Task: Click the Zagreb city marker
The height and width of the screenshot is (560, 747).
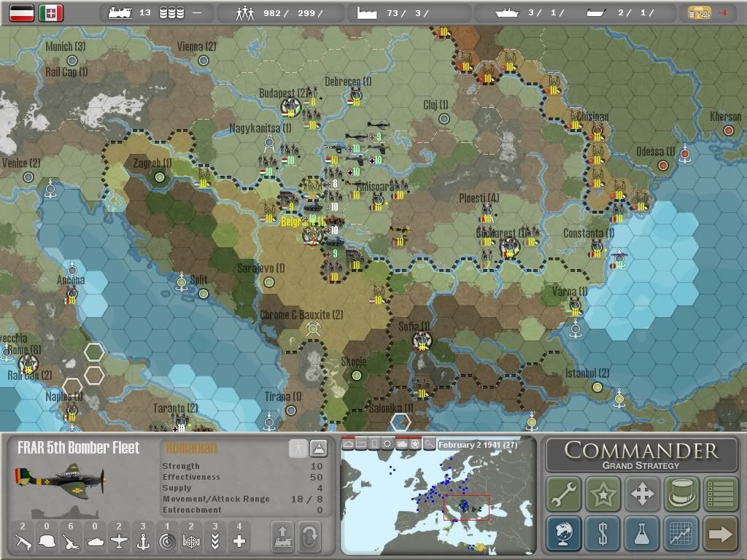Action: (x=160, y=177)
